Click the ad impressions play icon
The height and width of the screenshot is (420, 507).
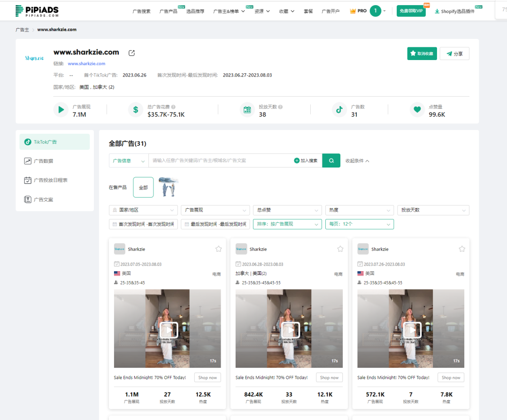(61, 110)
